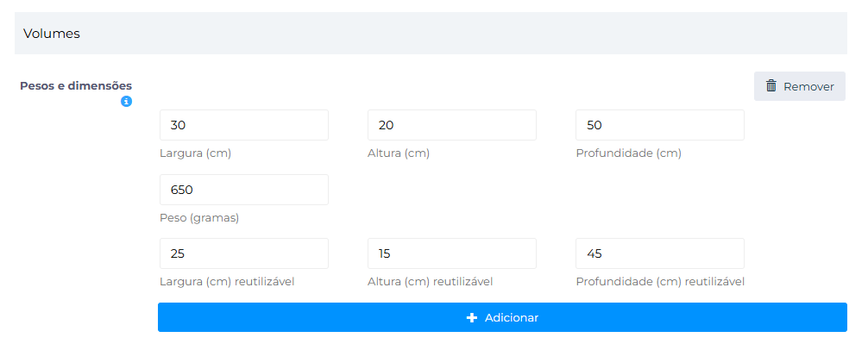
Task: Focus the Largura (cm) field containing 30
Action: tap(243, 125)
